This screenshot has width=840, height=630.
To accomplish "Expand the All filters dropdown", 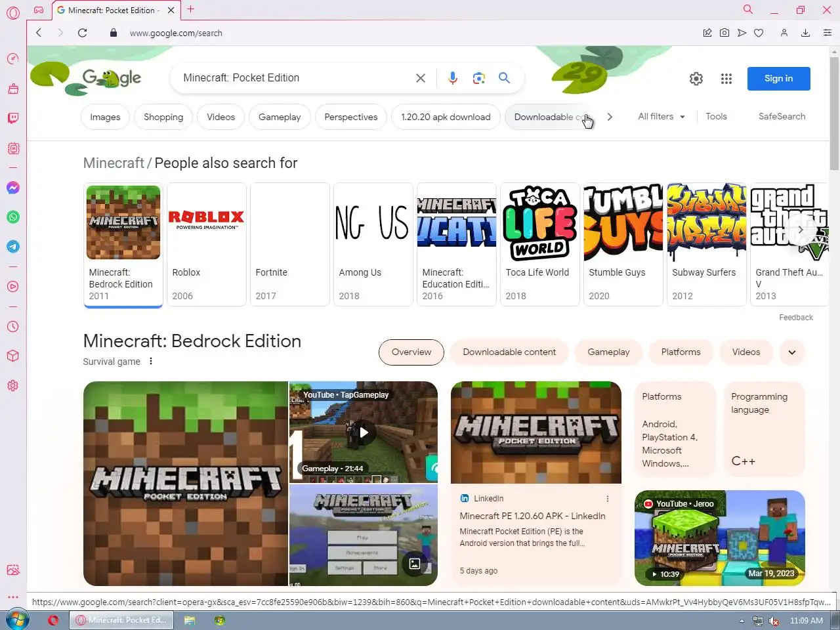I will pos(661,116).
